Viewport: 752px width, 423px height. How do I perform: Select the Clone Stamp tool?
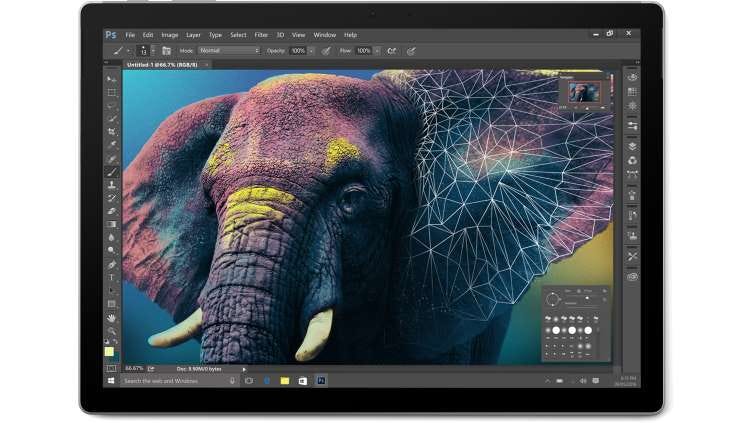111,185
